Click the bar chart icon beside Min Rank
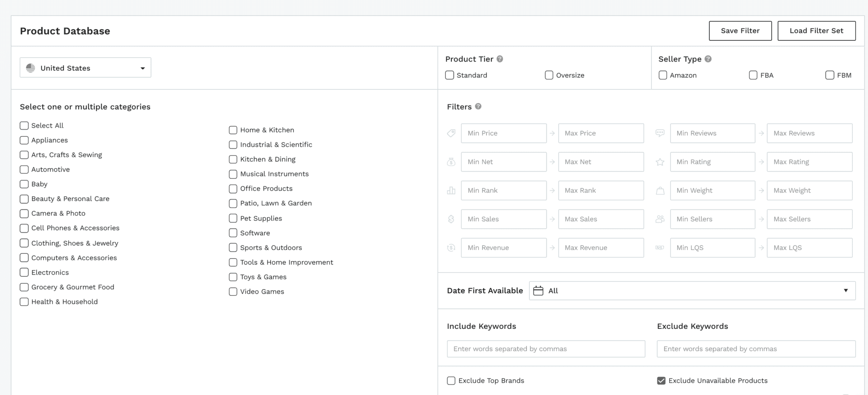 451,191
